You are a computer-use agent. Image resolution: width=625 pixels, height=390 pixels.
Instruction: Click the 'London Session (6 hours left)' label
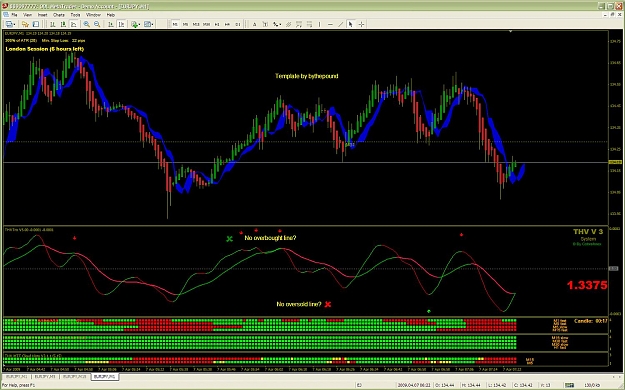[45, 49]
